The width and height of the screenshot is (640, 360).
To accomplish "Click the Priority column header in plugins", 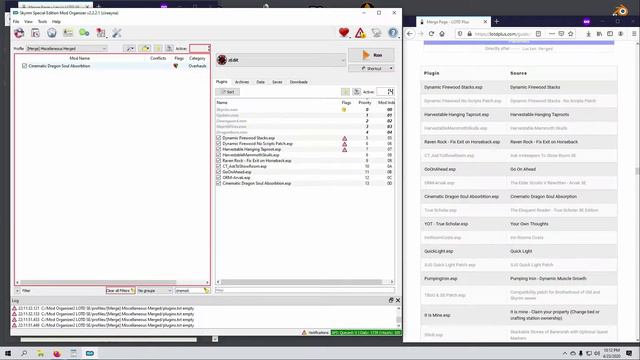I will 364,103.
